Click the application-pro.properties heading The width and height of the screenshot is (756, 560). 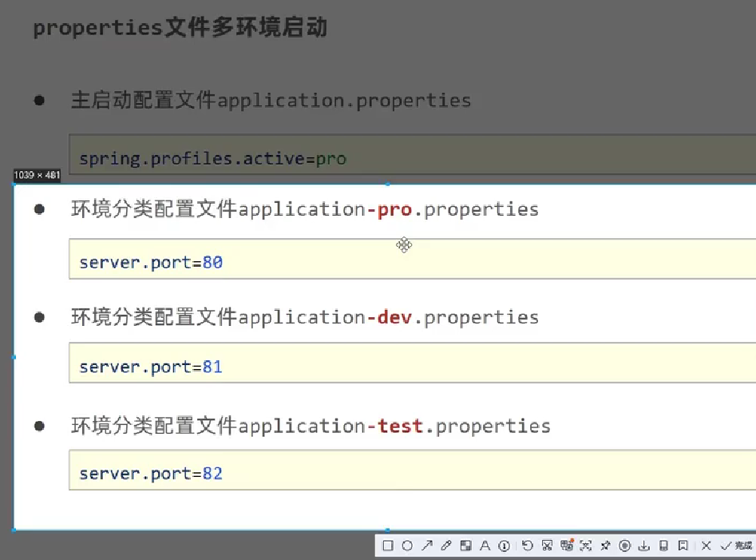(x=305, y=209)
